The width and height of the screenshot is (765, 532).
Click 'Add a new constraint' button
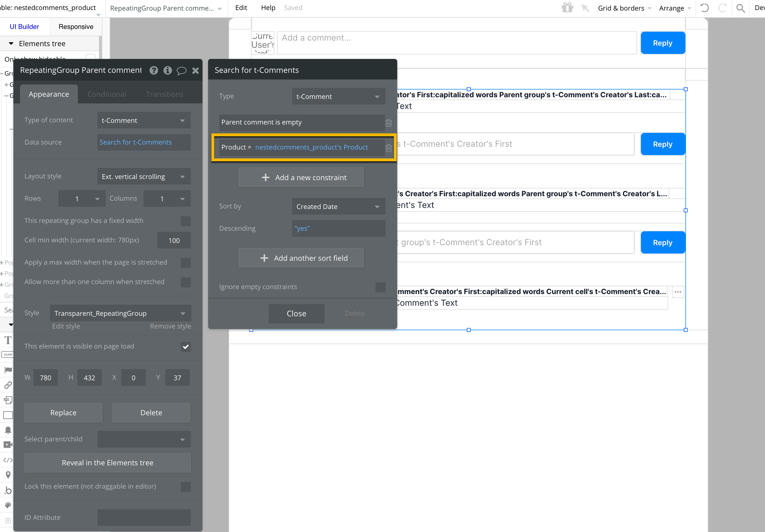[301, 178]
